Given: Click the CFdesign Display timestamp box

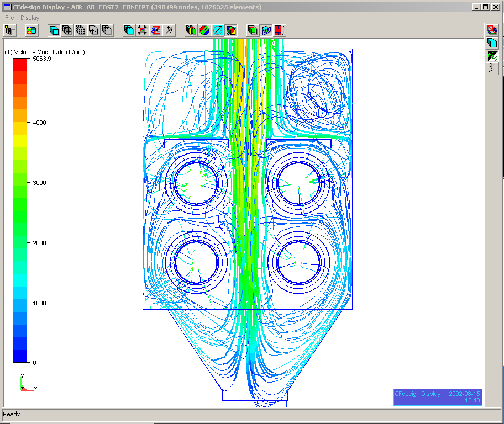Looking at the screenshot, I should coord(437,397).
